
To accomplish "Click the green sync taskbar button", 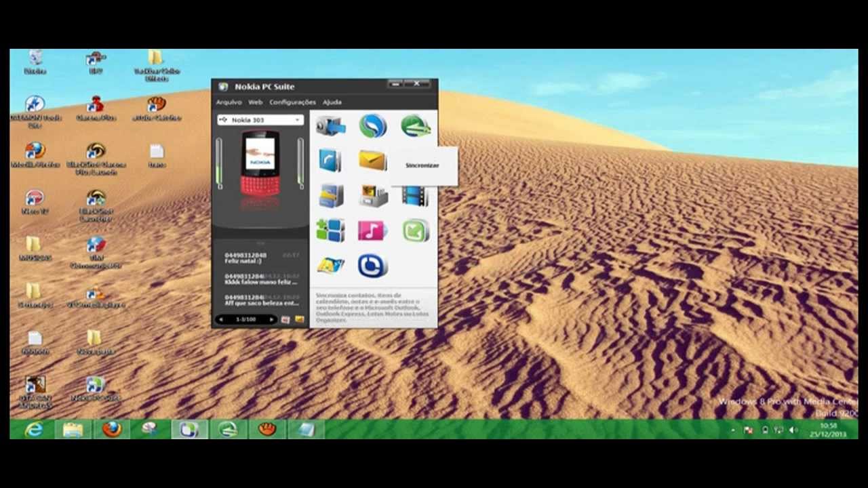I will click(228, 429).
